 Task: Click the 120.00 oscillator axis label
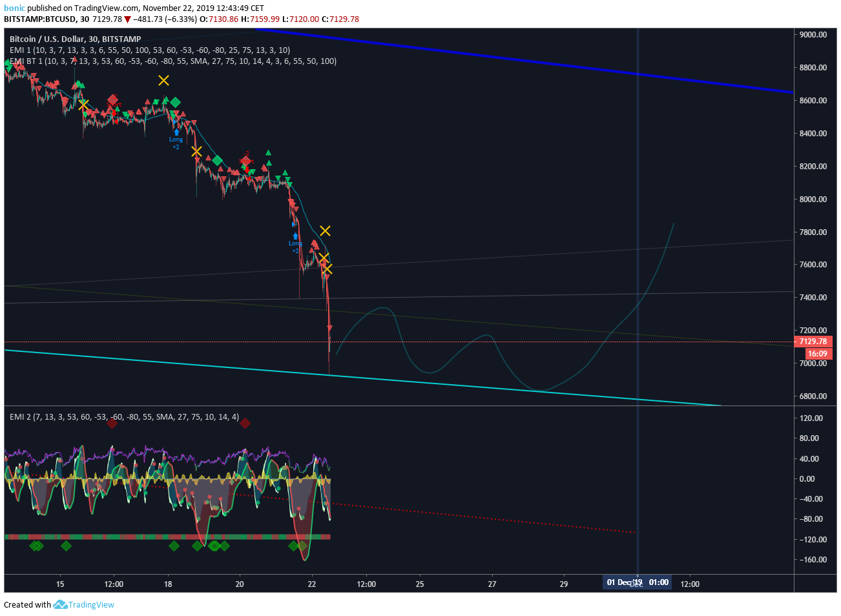[811, 418]
